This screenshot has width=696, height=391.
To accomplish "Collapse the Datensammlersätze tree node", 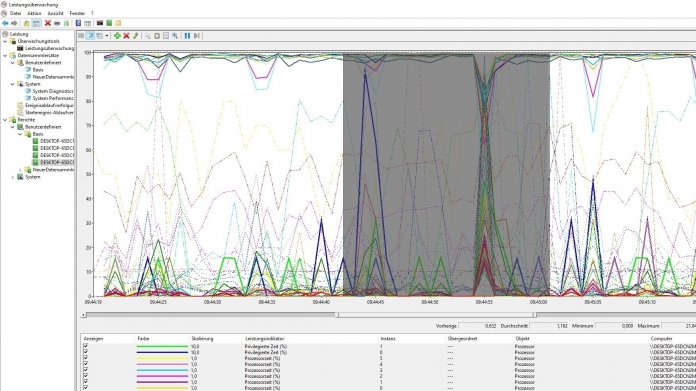I will tap(5, 55).
